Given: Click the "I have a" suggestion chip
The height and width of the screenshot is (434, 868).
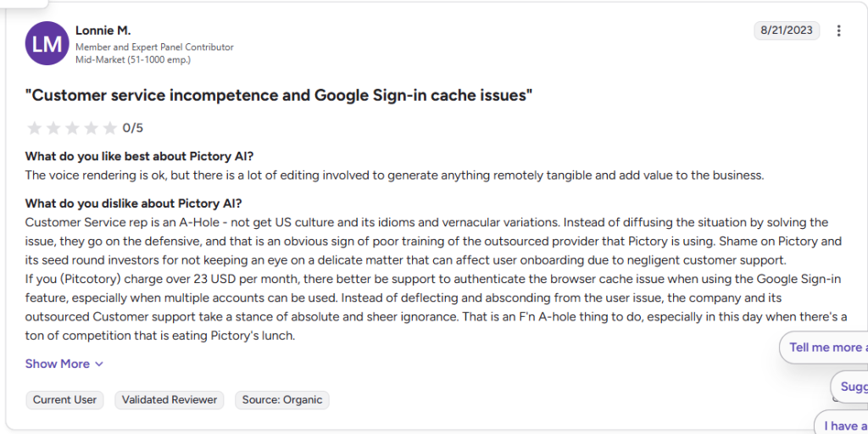Looking at the screenshot, I should click(843, 426).
